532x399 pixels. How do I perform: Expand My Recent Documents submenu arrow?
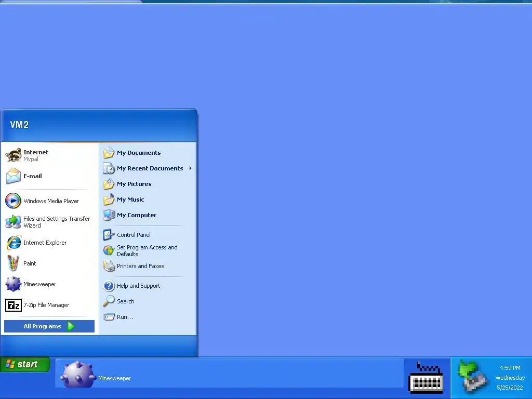click(x=191, y=168)
